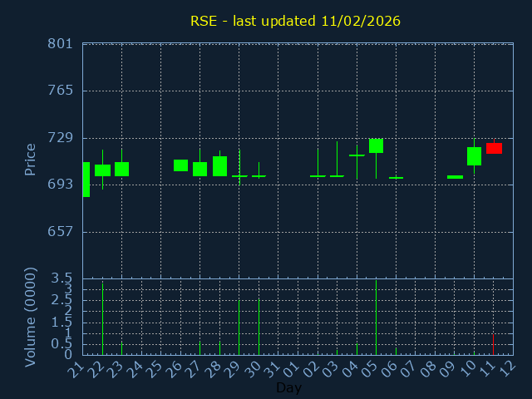Click the 'Day' x-axis label

(288, 387)
